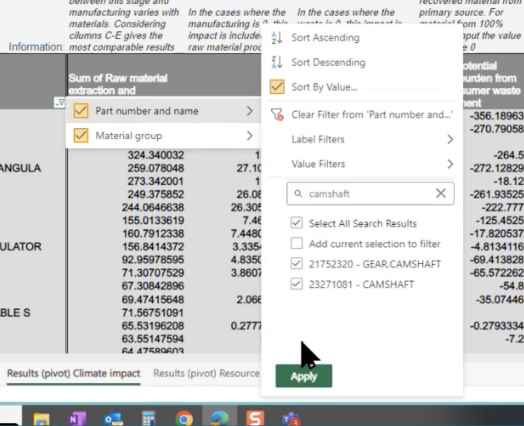Open Microsoft Edge from the taskbar
Viewport: 524px width, 426px height.
(x=220, y=419)
